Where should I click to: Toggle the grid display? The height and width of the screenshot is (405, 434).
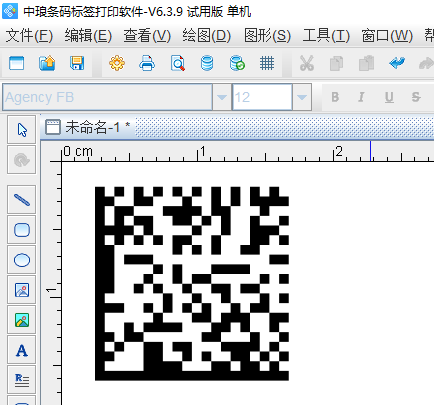pos(267,63)
